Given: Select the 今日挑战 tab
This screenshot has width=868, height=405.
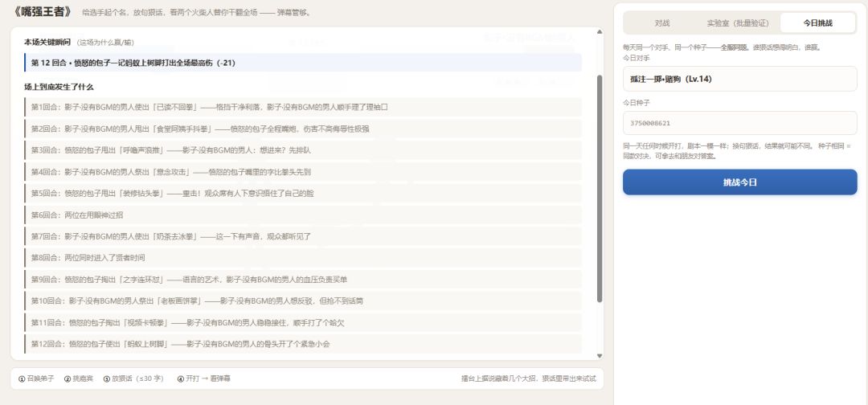Looking at the screenshot, I should click(817, 23).
